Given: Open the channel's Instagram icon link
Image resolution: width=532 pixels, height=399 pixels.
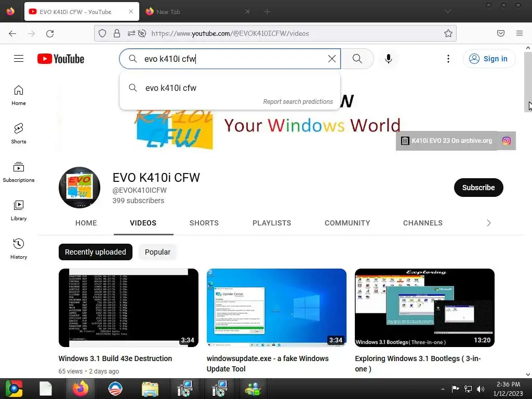Looking at the screenshot, I should (x=507, y=141).
